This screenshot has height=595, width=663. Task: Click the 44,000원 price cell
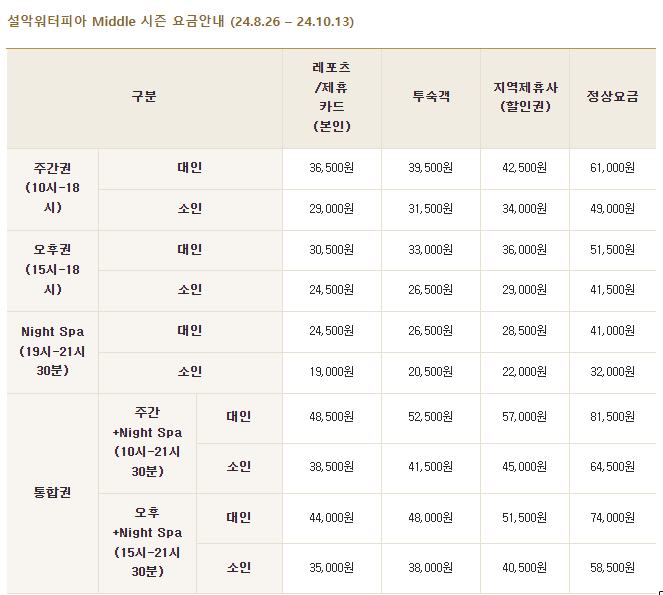pos(332,518)
